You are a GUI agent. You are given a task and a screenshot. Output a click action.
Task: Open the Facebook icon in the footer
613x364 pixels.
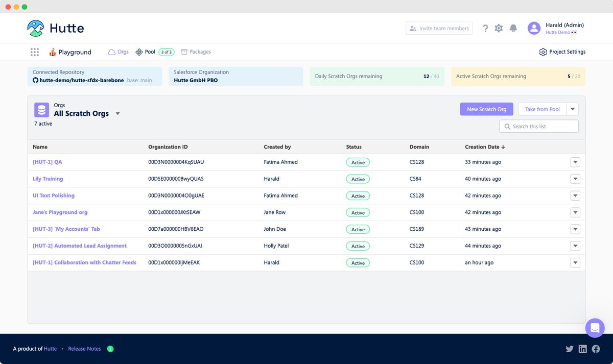pyautogui.click(x=596, y=349)
